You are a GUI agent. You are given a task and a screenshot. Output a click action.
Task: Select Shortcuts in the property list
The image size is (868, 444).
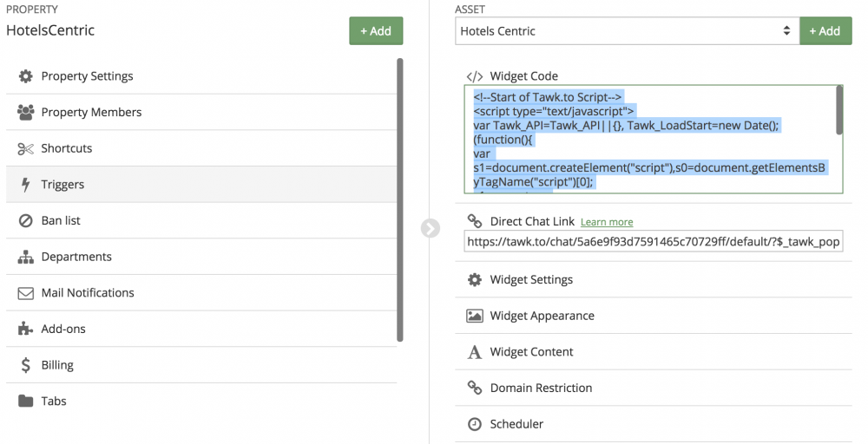[x=201, y=148]
